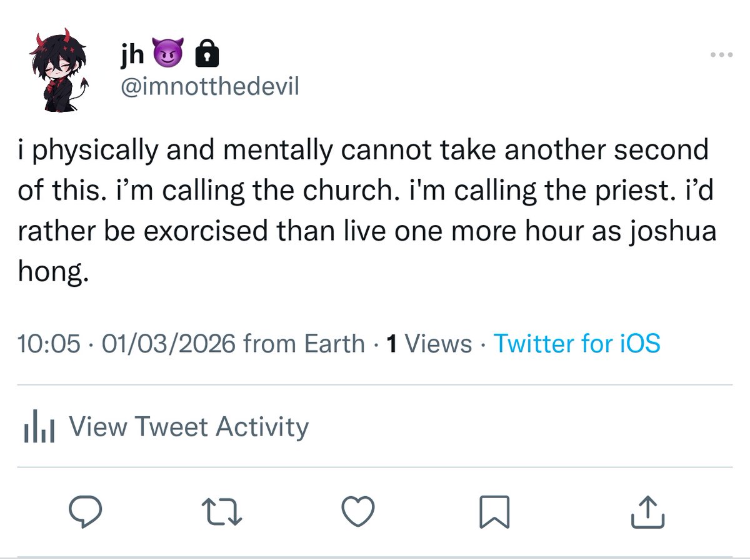Open the devil-horned anime profile picture
750x560 pixels.
(x=61, y=72)
